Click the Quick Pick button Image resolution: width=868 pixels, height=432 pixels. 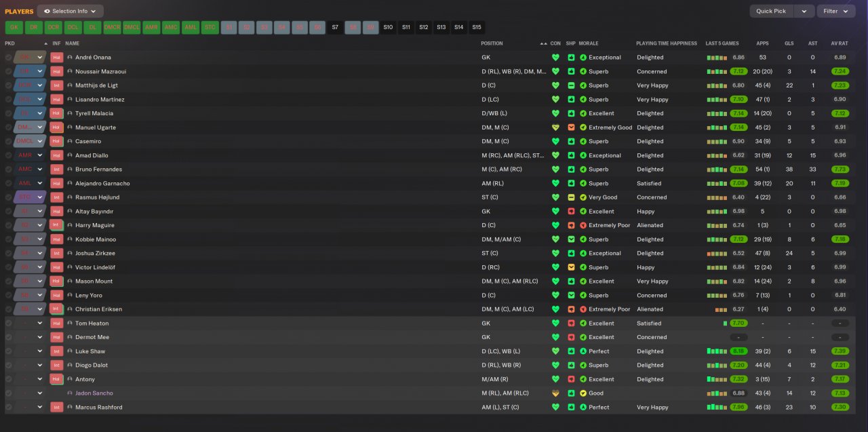pos(772,11)
